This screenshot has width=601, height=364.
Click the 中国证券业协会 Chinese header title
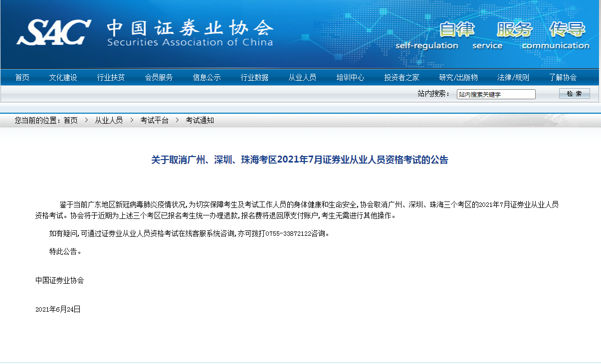(x=190, y=27)
